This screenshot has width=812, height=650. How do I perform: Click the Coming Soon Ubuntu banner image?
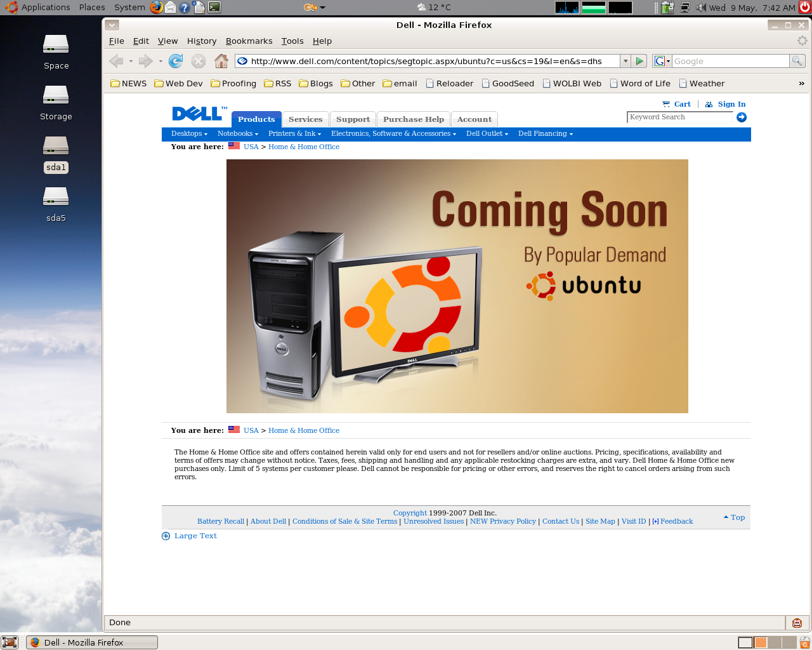pos(457,286)
